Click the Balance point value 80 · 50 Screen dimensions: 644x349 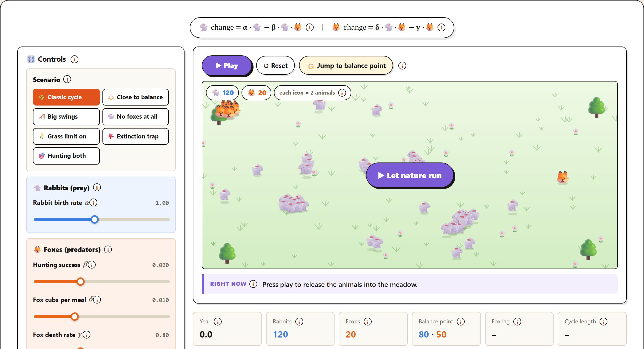click(x=432, y=334)
